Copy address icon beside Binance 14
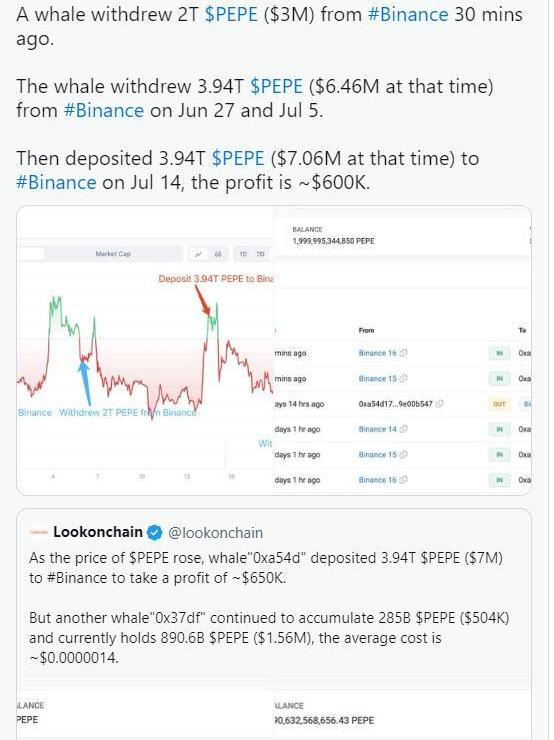The width and height of the screenshot is (554, 740). tap(404, 429)
